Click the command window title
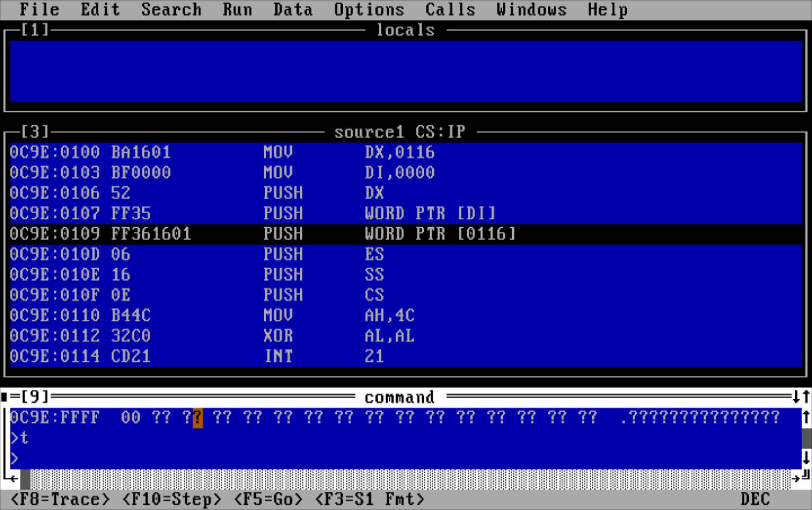This screenshot has height=510, width=812. [x=400, y=397]
